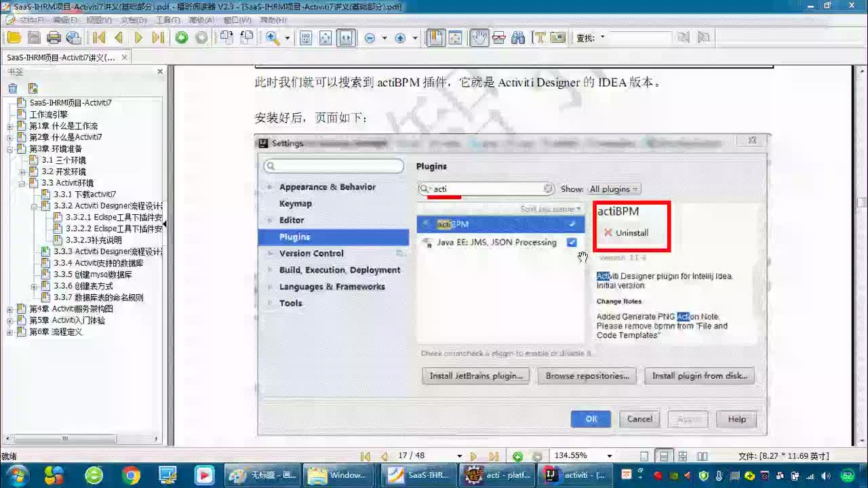Click the 查找 search input field
The image size is (868, 488).
[x=639, y=38]
